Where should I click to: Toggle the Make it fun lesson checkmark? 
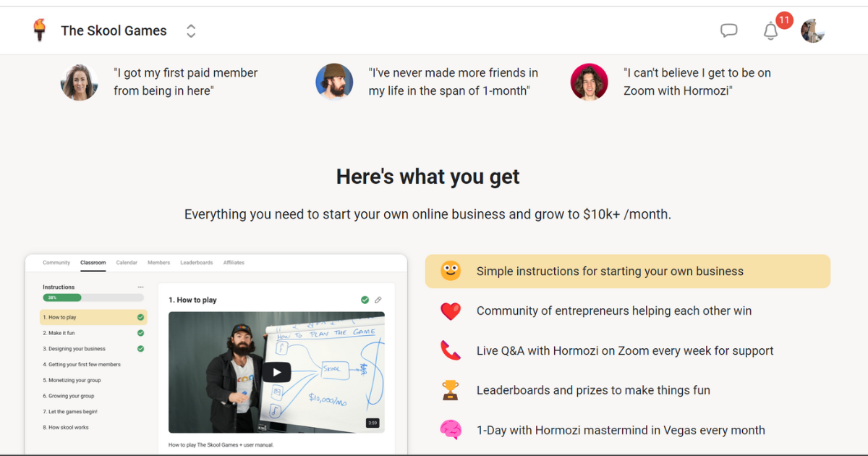[140, 333]
